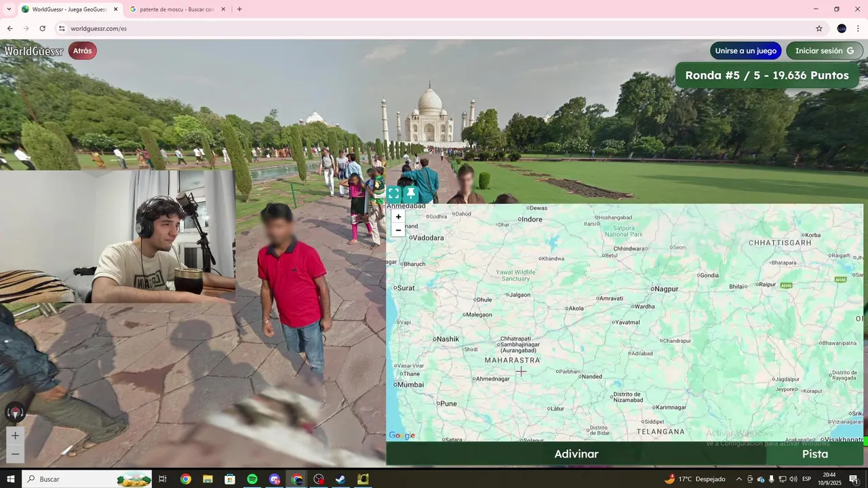Click Vadodara on the map
The height and width of the screenshot is (488, 868).
pyautogui.click(x=428, y=238)
